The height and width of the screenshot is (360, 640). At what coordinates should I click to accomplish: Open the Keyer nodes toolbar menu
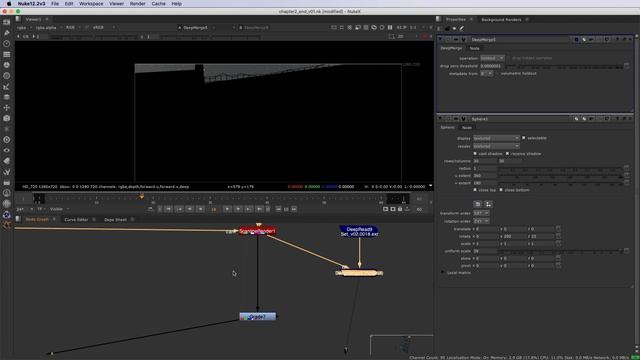coord(7,86)
